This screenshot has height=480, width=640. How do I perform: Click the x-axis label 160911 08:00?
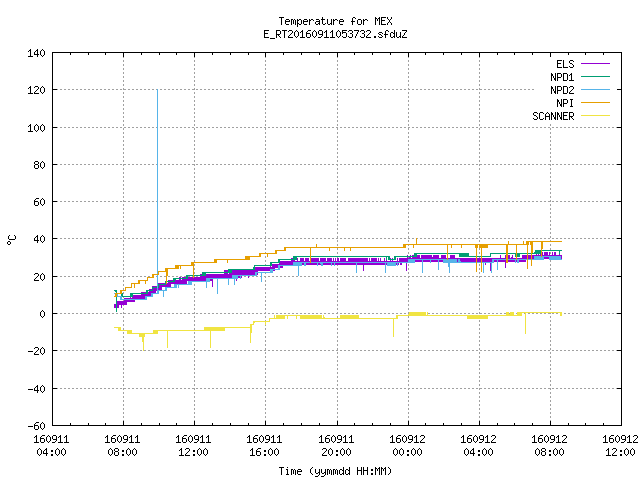122,446
